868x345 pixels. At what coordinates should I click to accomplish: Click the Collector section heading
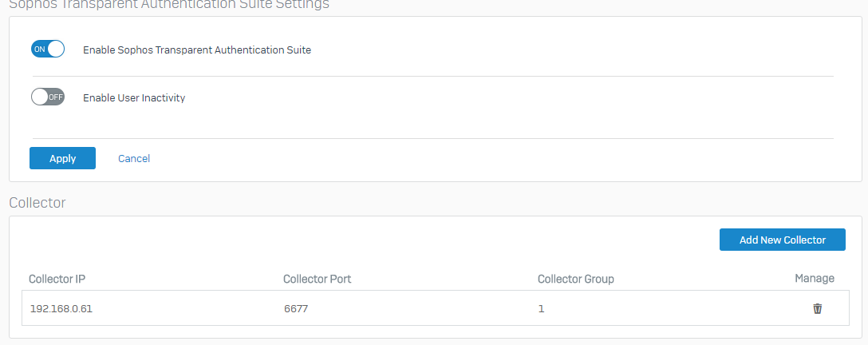tap(37, 203)
